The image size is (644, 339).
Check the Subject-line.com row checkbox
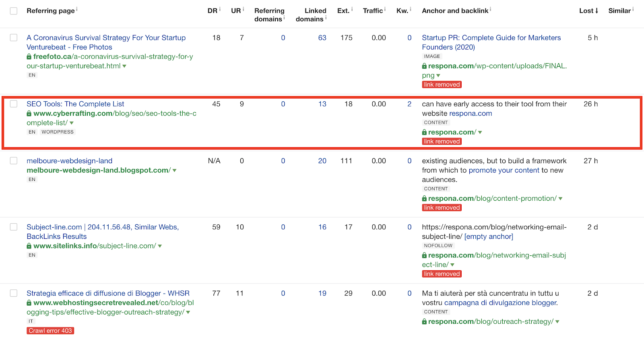(14, 227)
